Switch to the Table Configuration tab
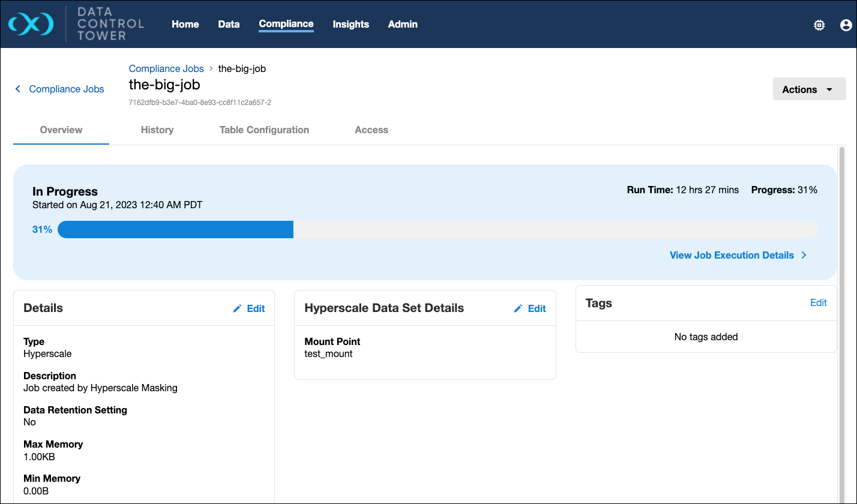The image size is (857, 504). [x=264, y=130]
